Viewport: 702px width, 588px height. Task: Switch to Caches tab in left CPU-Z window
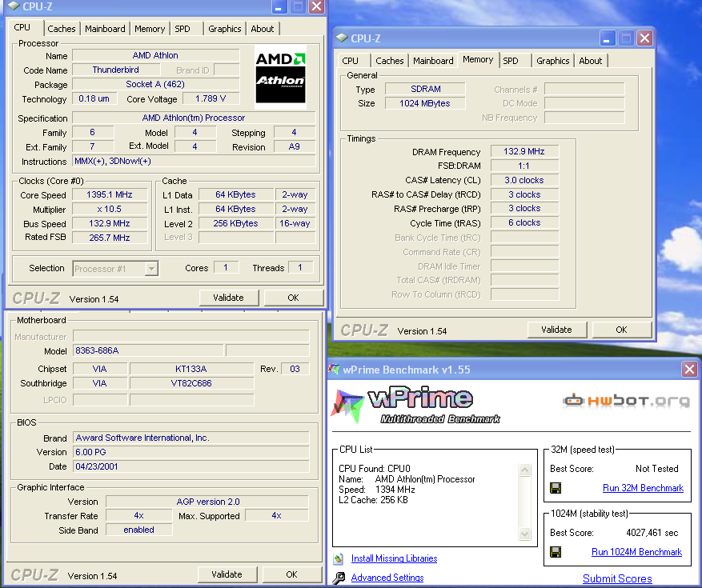(62, 29)
